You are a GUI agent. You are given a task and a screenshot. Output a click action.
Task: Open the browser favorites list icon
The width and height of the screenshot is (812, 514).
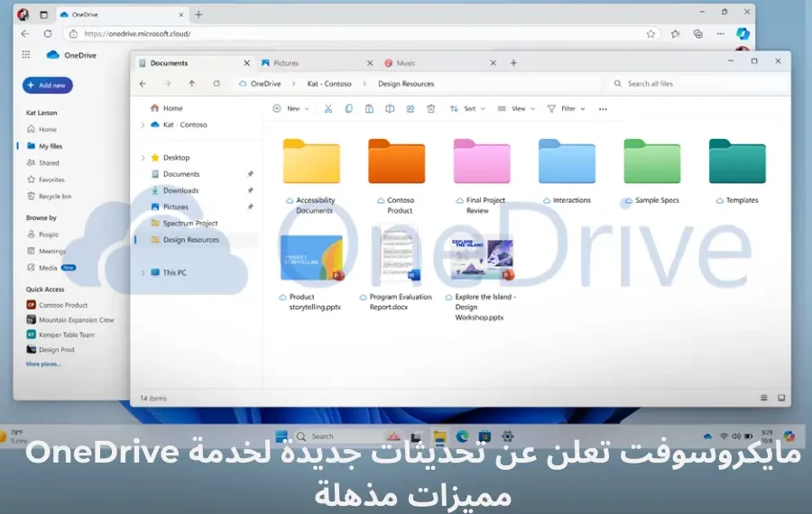pos(675,33)
